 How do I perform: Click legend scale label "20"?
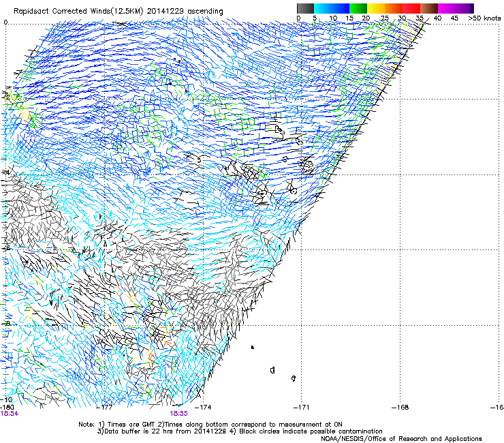(366, 18)
